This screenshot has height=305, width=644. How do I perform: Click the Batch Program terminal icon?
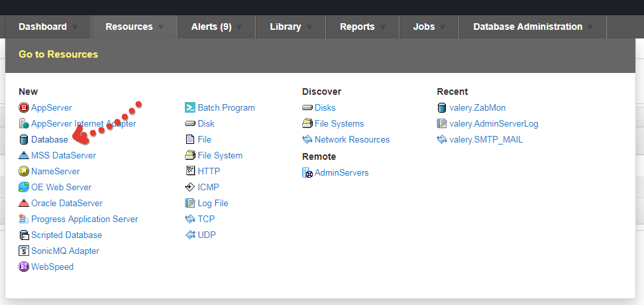[190, 107]
